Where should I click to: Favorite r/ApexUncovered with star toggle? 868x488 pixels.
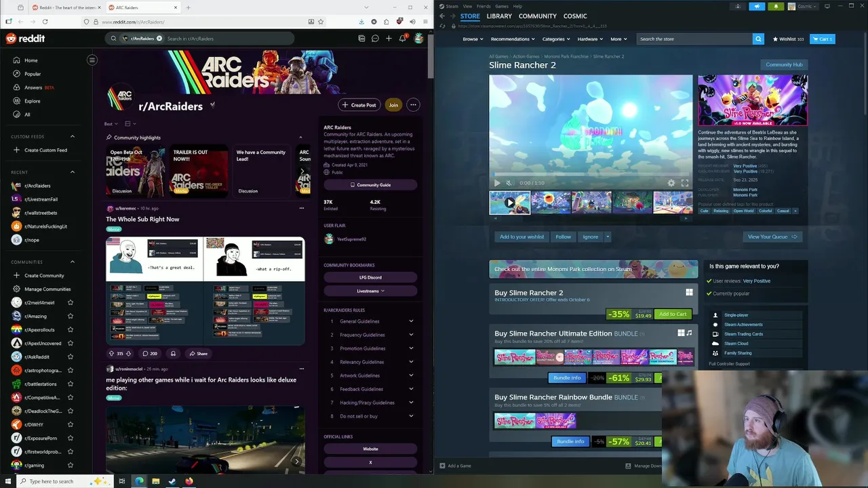70,344
